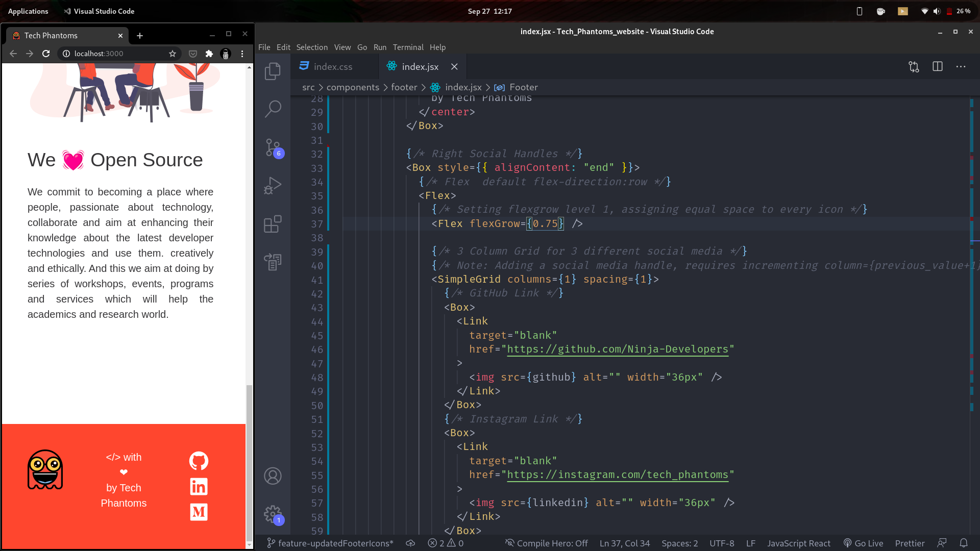
Task: Open the Accounts icon in the activity bar
Action: [x=273, y=475]
